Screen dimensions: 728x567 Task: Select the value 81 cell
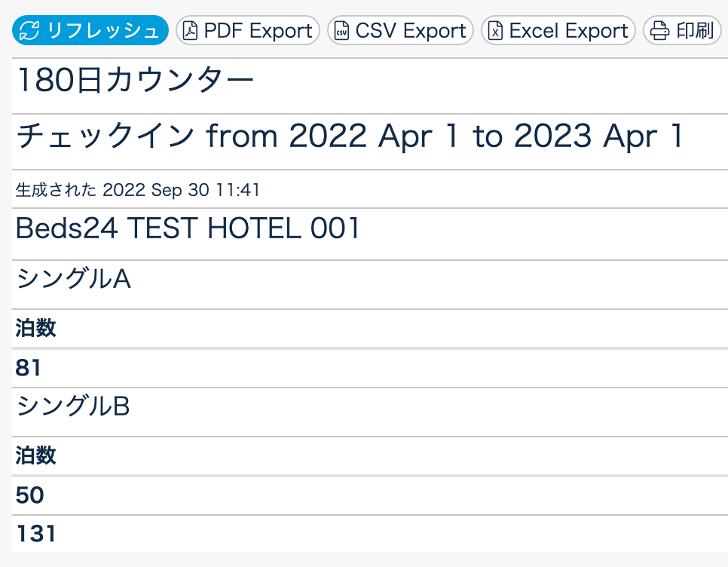coord(29,368)
